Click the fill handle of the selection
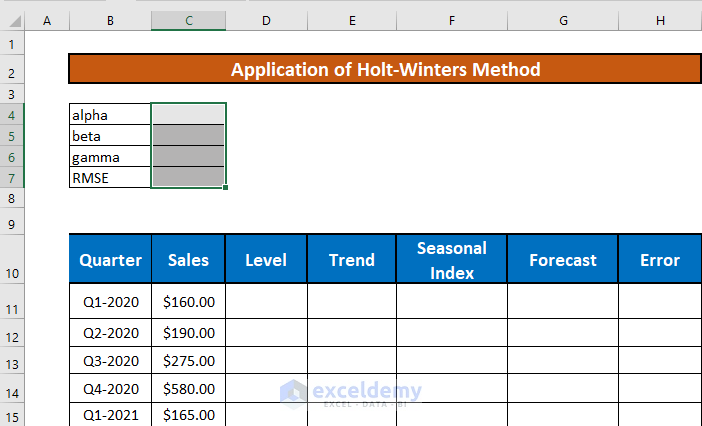This screenshot has height=426, width=702. (x=226, y=187)
